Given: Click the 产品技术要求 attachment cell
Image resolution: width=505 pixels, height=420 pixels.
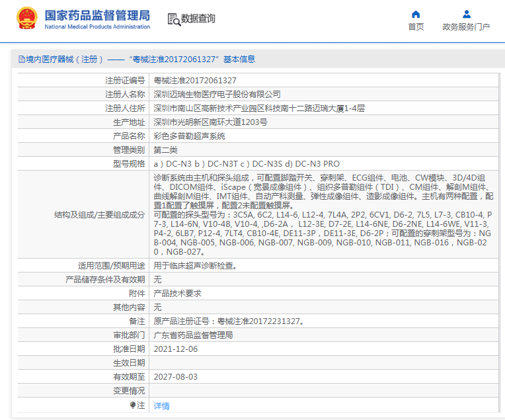Looking at the screenshot, I should [x=177, y=293].
